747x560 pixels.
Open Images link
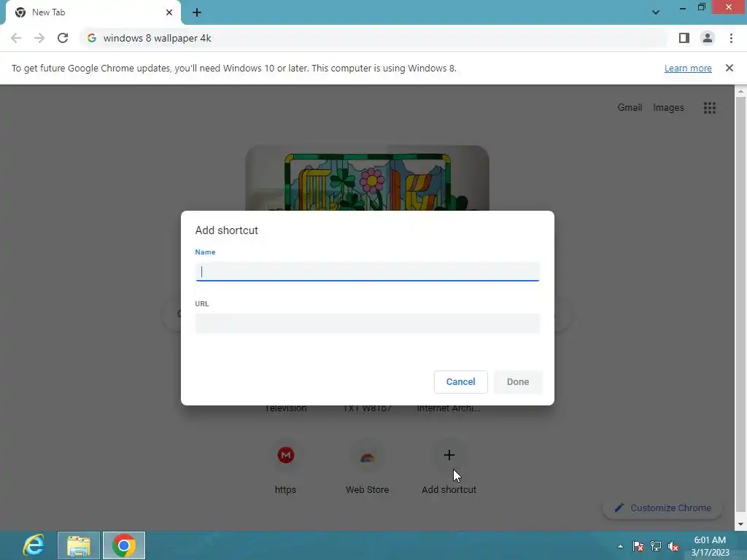coord(668,108)
